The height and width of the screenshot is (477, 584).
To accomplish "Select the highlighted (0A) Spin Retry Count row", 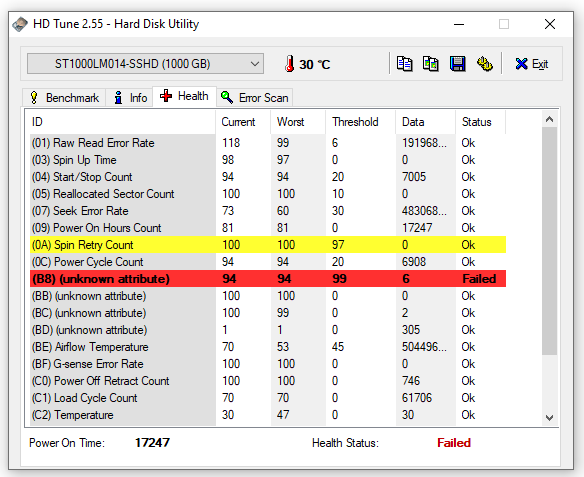I will coord(268,245).
